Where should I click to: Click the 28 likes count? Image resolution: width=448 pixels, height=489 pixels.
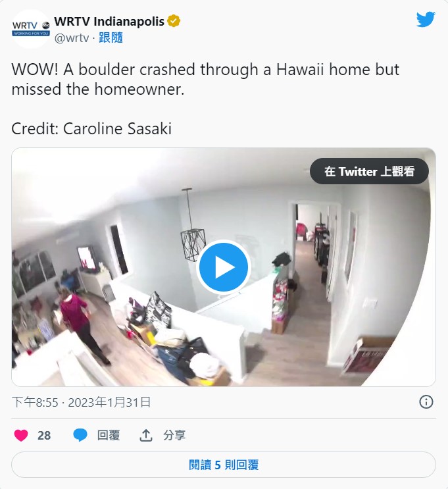point(44,436)
